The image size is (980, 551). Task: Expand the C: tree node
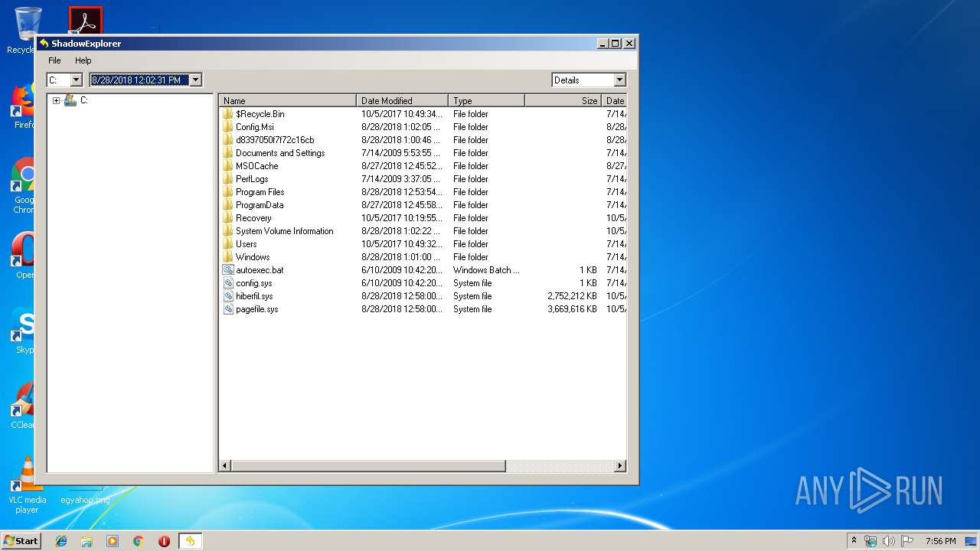point(56,100)
